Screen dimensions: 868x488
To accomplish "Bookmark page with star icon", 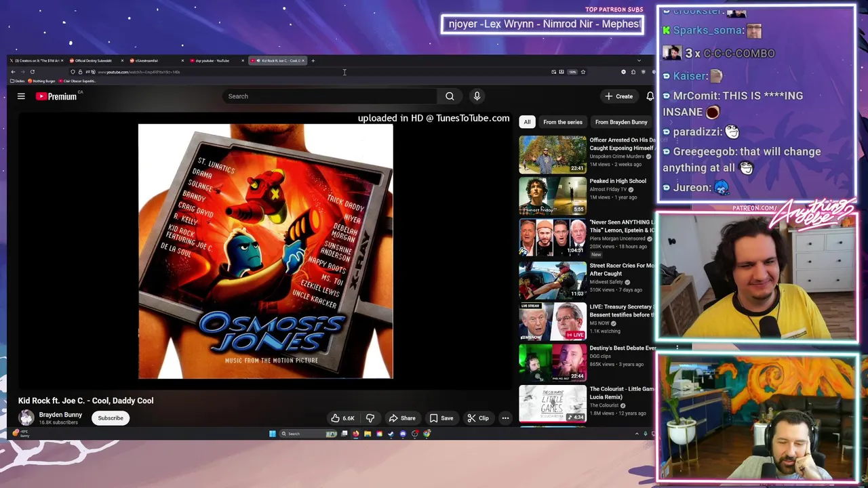I will (583, 72).
